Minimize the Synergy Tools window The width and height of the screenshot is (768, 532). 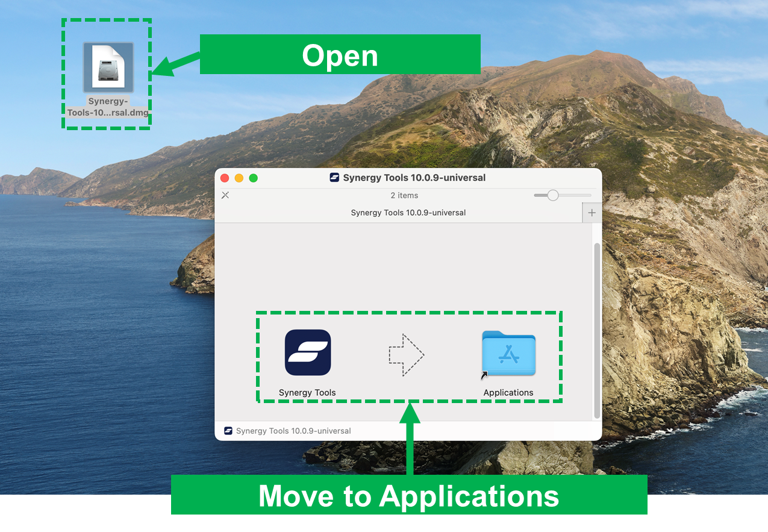pyautogui.click(x=239, y=178)
